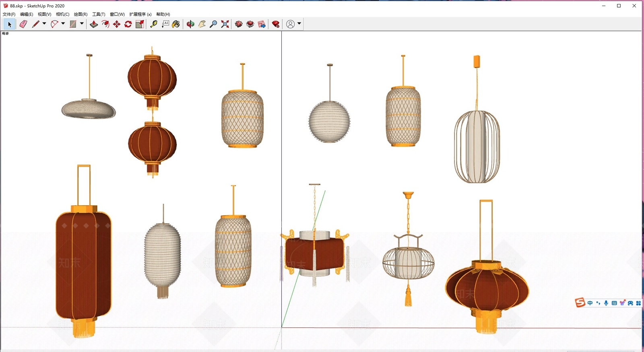Click the Sogou voice input microphone
Viewport: 644px width, 352px height.
tap(606, 303)
